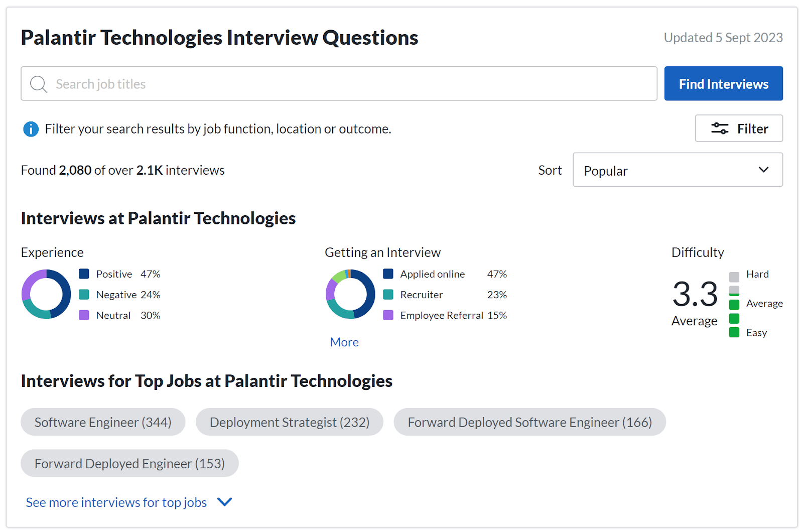The height and width of the screenshot is (532, 803).
Task: Select the Software Engineer (344) job filter
Action: (x=102, y=422)
